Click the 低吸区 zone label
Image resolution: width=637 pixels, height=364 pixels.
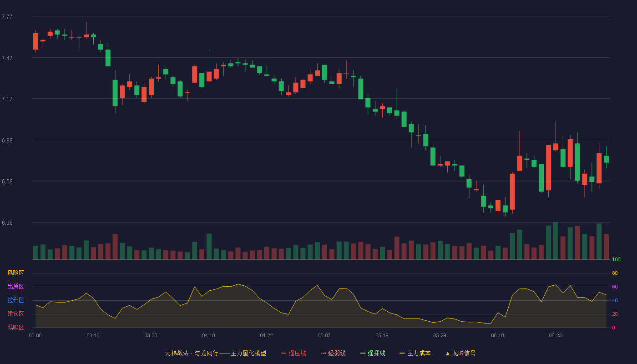pyautogui.click(x=15, y=327)
